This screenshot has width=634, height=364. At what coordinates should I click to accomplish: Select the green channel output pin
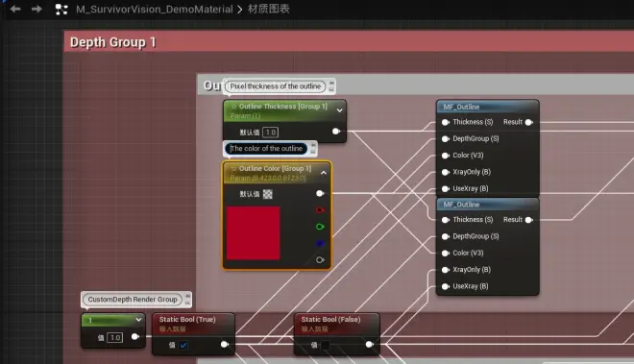(x=320, y=227)
